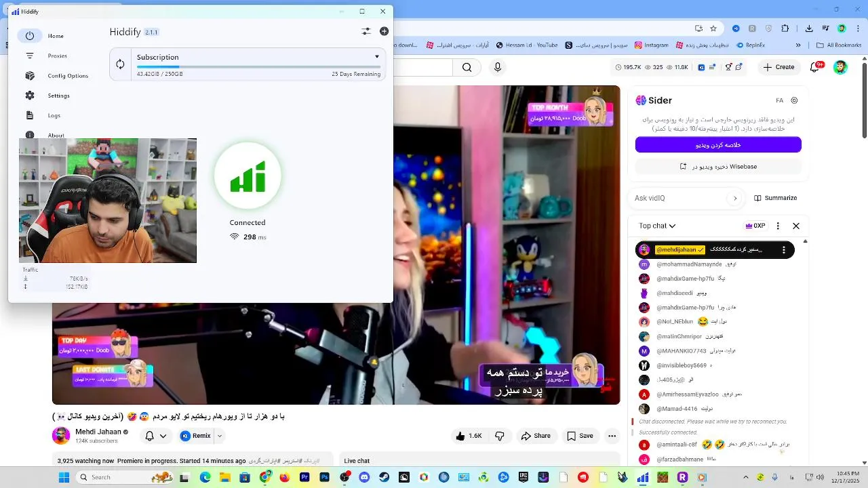The width and height of the screenshot is (868, 488).
Task: Expand Remix dropdown arrow
Action: click(219, 436)
